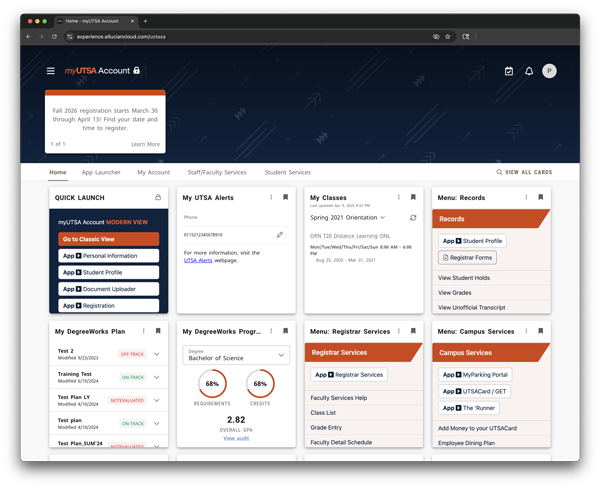Switch to the Student Services tab
The image size is (600, 488).
288,172
